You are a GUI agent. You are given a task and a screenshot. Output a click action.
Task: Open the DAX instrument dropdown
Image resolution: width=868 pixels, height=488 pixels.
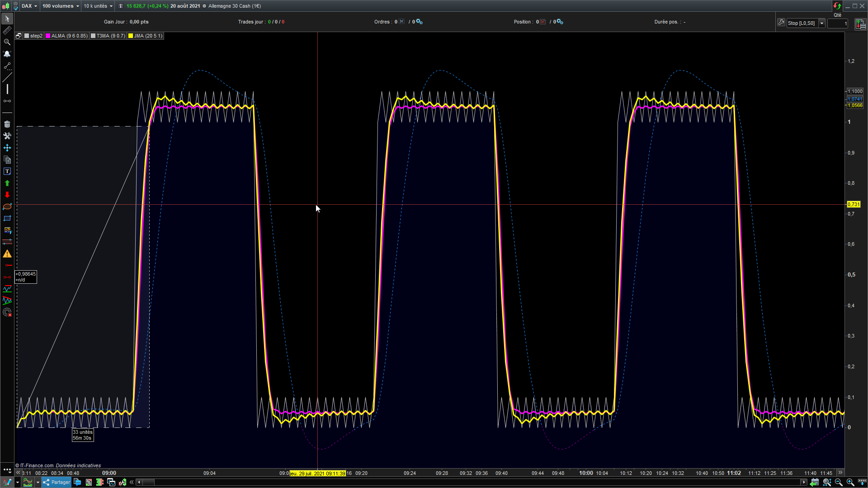point(29,6)
